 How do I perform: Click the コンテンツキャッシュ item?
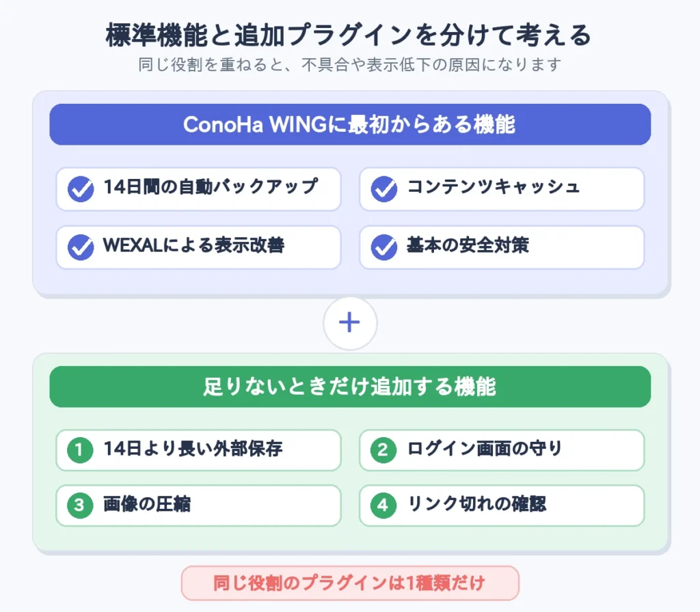coord(502,189)
